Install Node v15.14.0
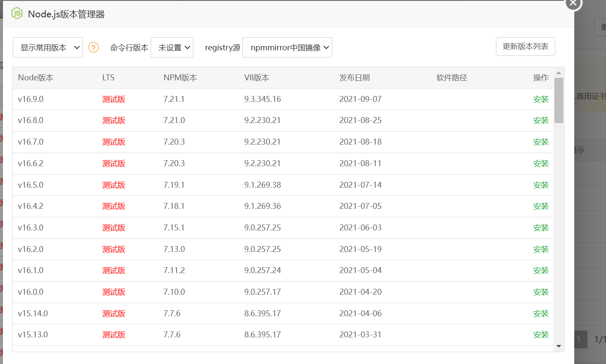Viewport: 606px width, 364px height. 541,313
